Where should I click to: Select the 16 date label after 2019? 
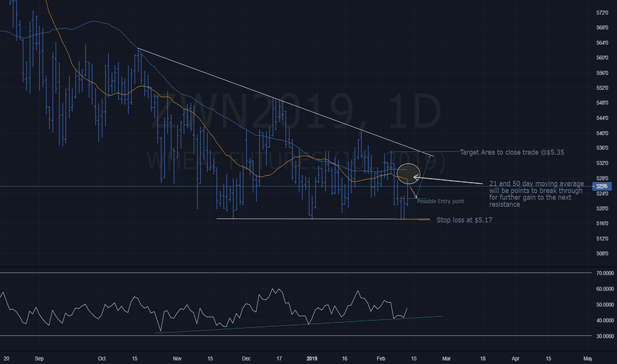345,359
